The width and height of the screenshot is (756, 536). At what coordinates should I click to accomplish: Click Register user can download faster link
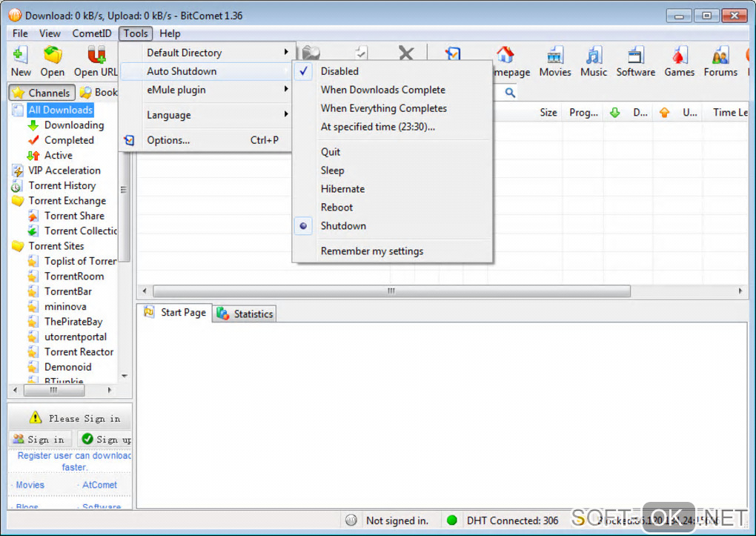pyautogui.click(x=74, y=461)
